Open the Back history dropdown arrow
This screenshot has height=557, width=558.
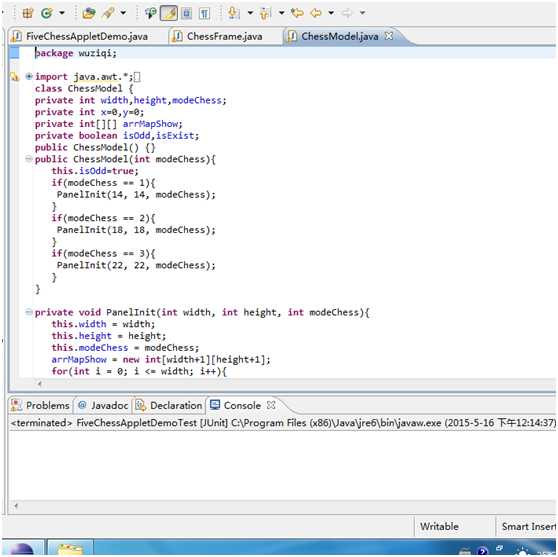331,14
